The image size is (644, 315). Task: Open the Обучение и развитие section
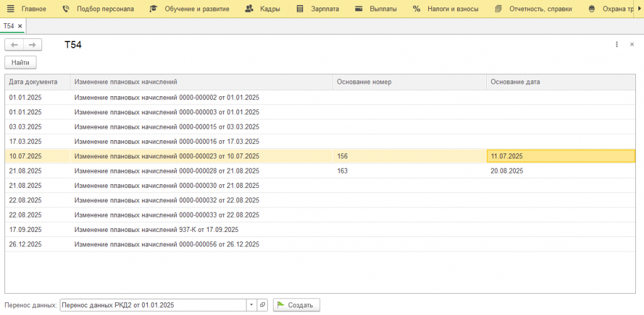tap(189, 9)
